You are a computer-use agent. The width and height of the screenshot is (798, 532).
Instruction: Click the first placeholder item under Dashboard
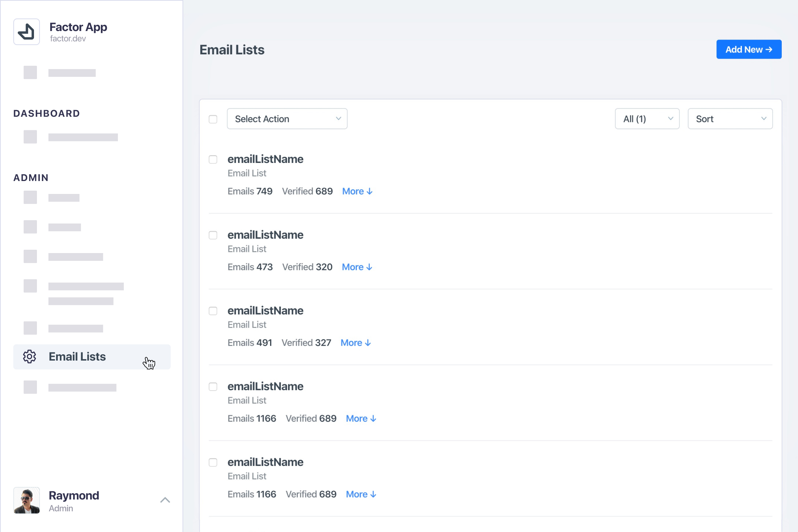pos(71,137)
